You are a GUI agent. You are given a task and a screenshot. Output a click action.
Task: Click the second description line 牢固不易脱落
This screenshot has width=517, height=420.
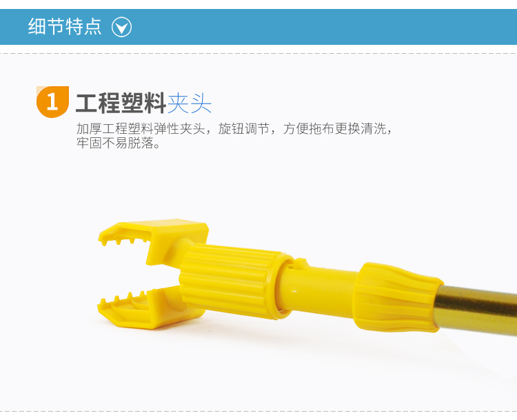(119, 143)
